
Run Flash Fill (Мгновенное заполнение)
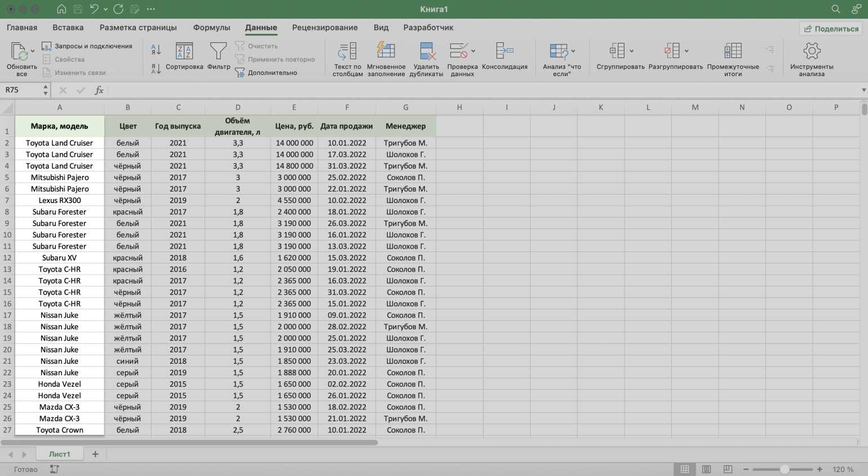386,52
